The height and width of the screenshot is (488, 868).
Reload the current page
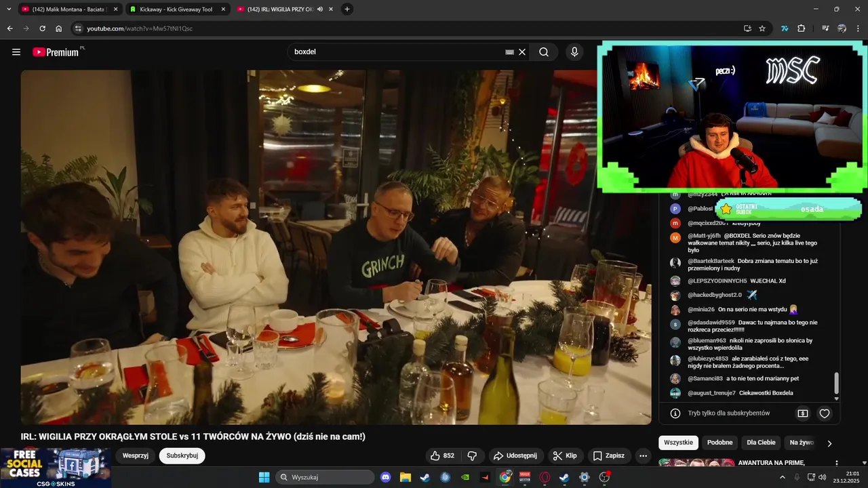tap(42, 28)
